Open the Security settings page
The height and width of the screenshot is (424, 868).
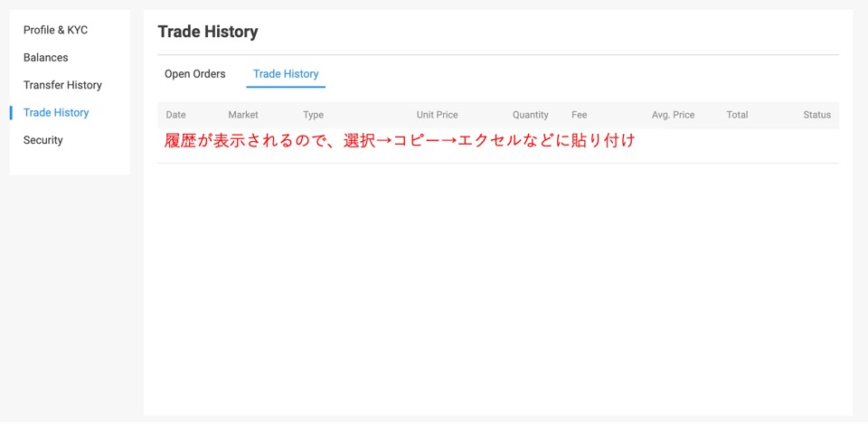pyautogui.click(x=43, y=140)
